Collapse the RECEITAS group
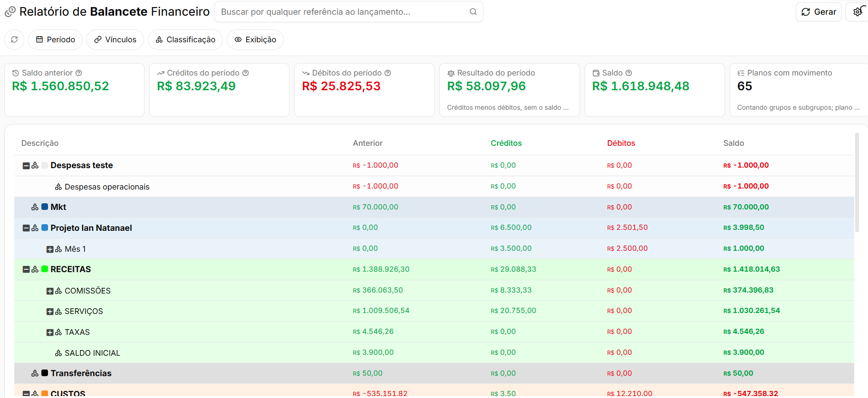The image size is (868, 398). coord(26,269)
